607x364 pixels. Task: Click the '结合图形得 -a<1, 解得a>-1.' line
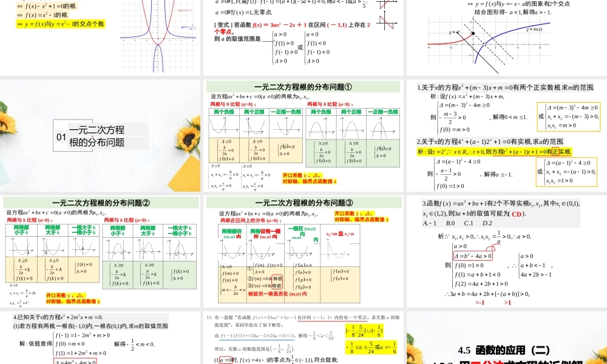[513, 12]
